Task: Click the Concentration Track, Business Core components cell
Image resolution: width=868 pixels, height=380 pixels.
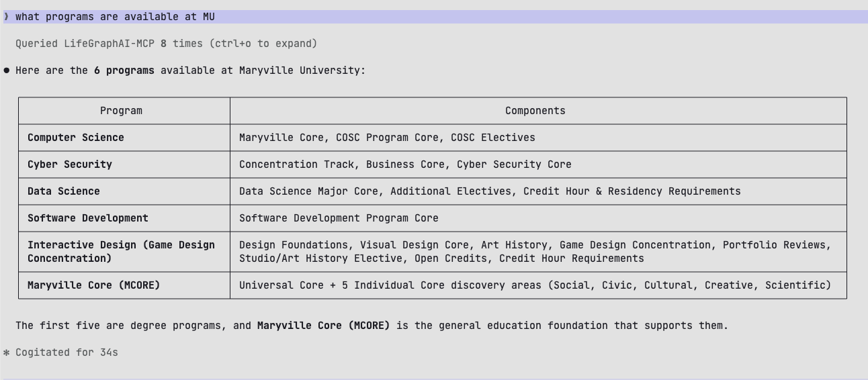Action: [405, 164]
